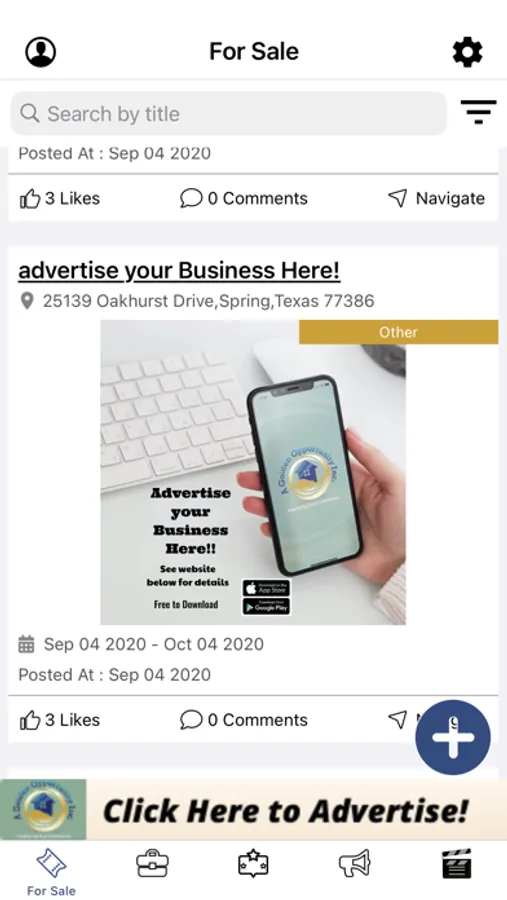The image size is (507, 900).
Task: Open the user profile icon
Action: pos(40,52)
